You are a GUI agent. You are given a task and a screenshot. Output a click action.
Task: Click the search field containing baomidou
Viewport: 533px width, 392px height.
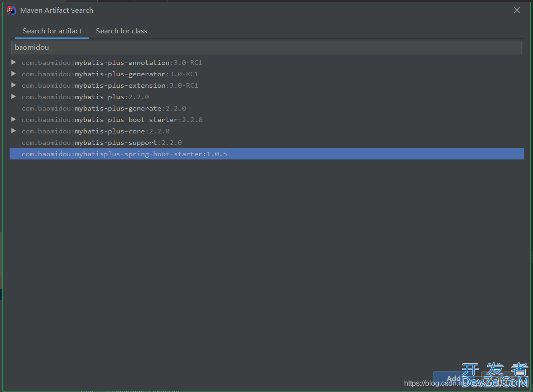266,47
